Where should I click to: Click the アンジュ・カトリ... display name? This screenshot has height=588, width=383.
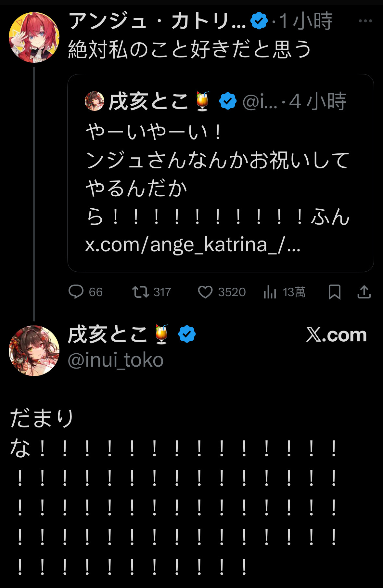coord(157,21)
